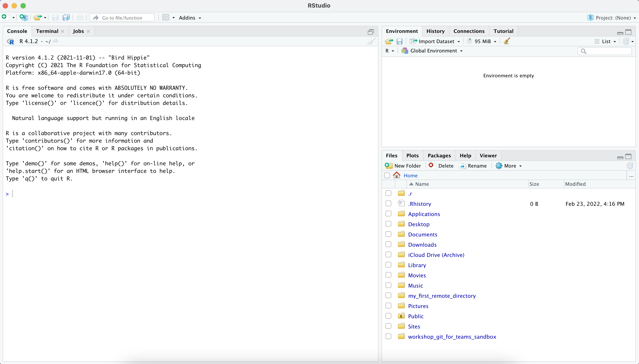The image size is (639, 364).
Task: Click the Save current document icon
Action: point(55,18)
